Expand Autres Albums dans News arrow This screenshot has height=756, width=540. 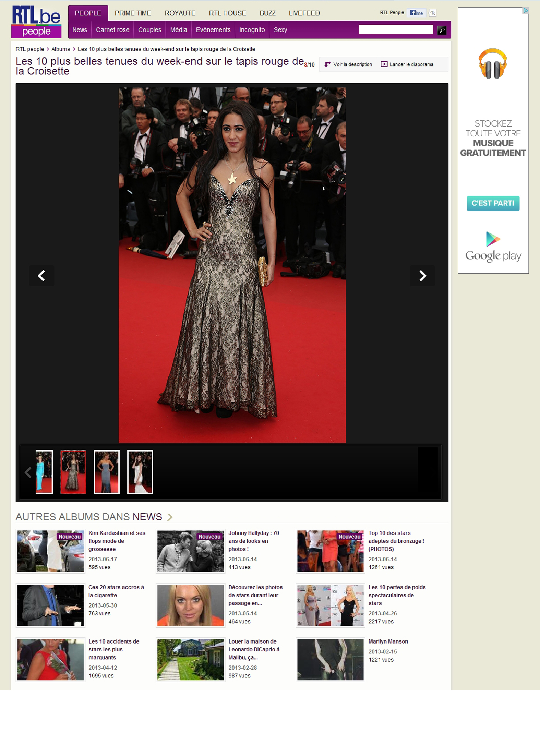[x=170, y=517]
